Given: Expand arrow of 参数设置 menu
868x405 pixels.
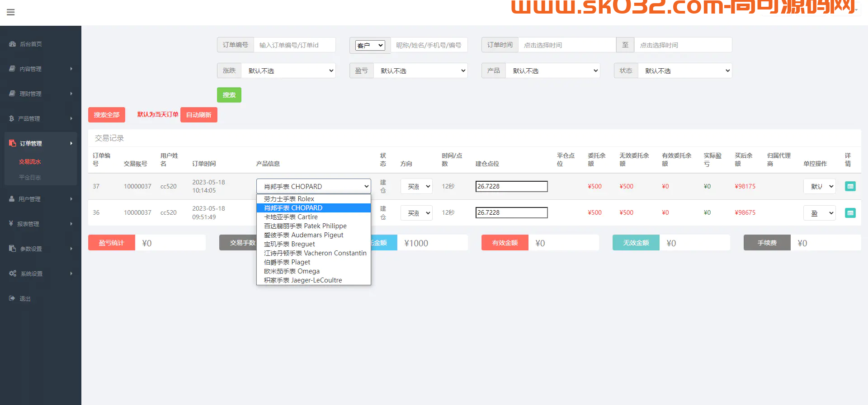Looking at the screenshot, I should tap(71, 249).
